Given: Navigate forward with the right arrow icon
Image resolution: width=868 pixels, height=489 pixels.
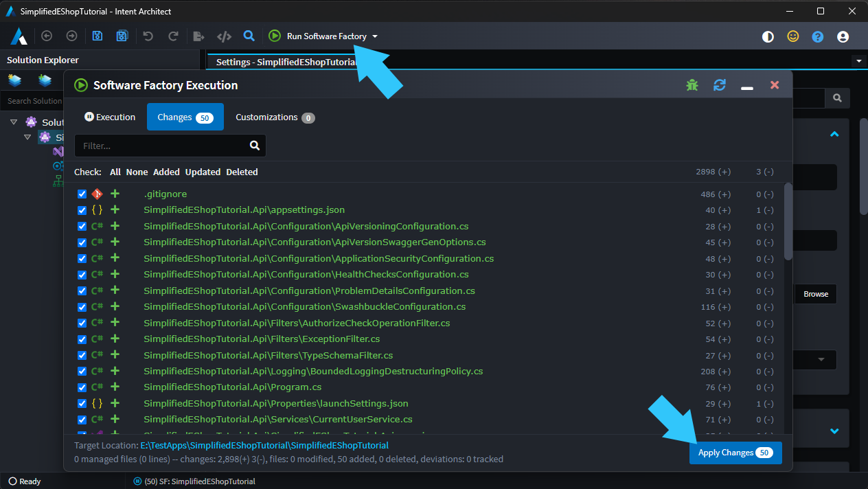Looking at the screenshot, I should tap(71, 36).
